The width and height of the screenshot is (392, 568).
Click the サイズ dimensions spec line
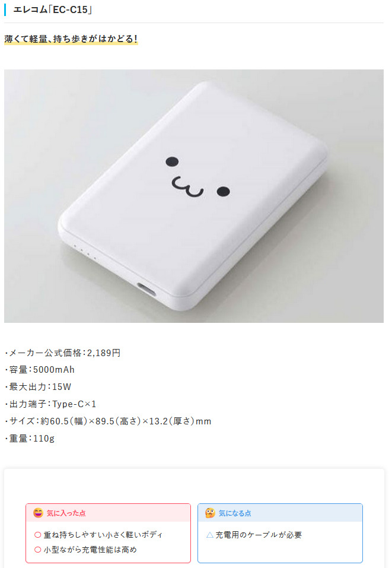pyautogui.click(x=108, y=421)
